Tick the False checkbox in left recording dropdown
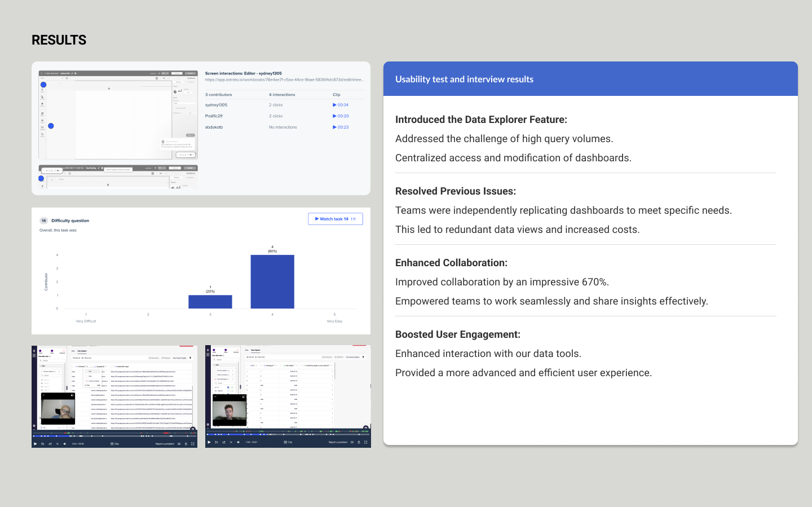The image size is (812, 507). tap(87, 376)
